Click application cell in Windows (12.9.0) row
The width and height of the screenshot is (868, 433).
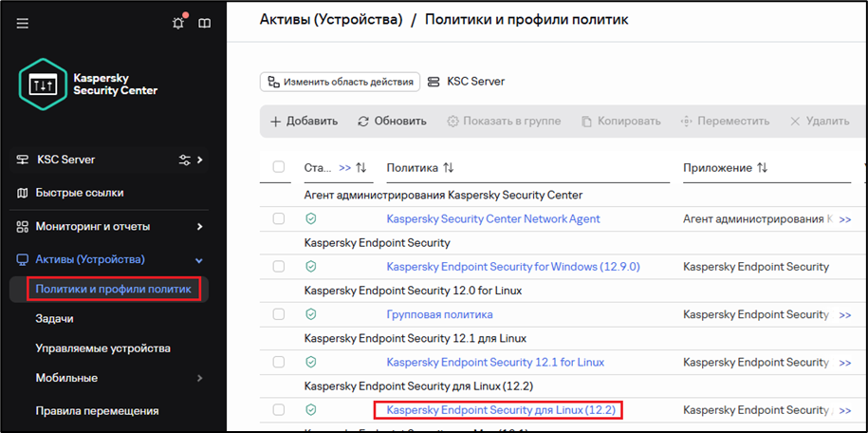[756, 267]
